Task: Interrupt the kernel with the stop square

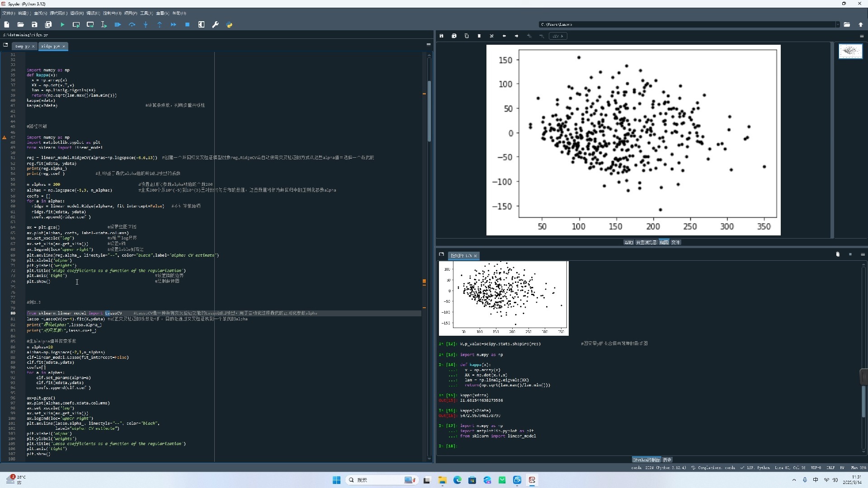Action: tap(850, 254)
